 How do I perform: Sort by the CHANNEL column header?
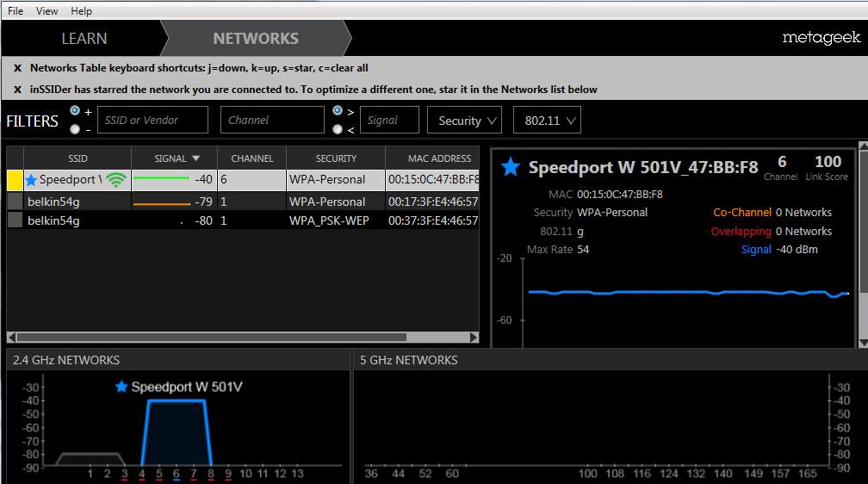coord(251,158)
